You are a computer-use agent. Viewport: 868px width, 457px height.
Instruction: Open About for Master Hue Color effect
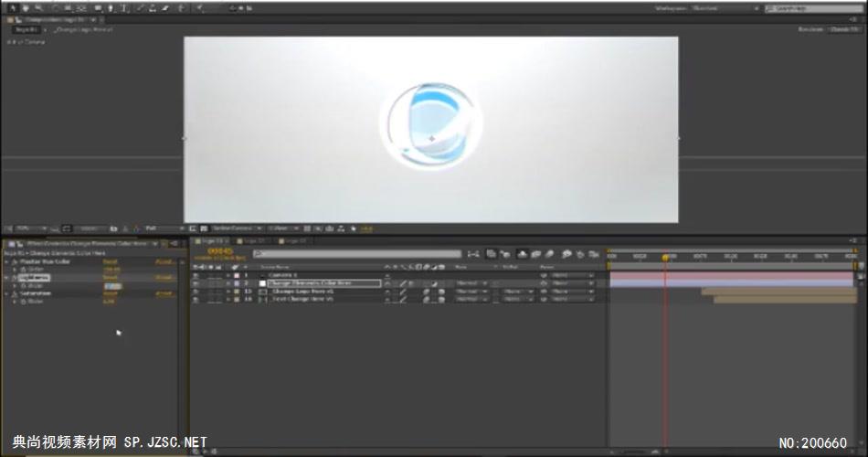[164, 260]
